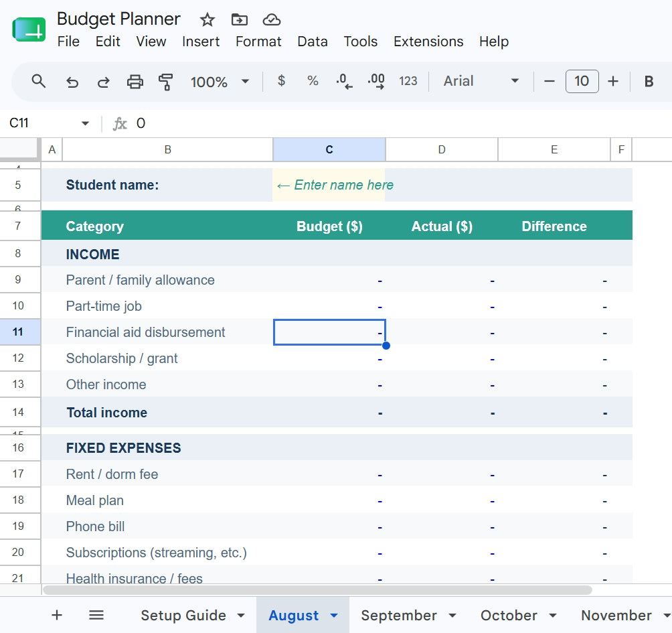Viewport: 672px width, 633px height.
Task: Open the Sheets home icon
Action: [29, 29]
